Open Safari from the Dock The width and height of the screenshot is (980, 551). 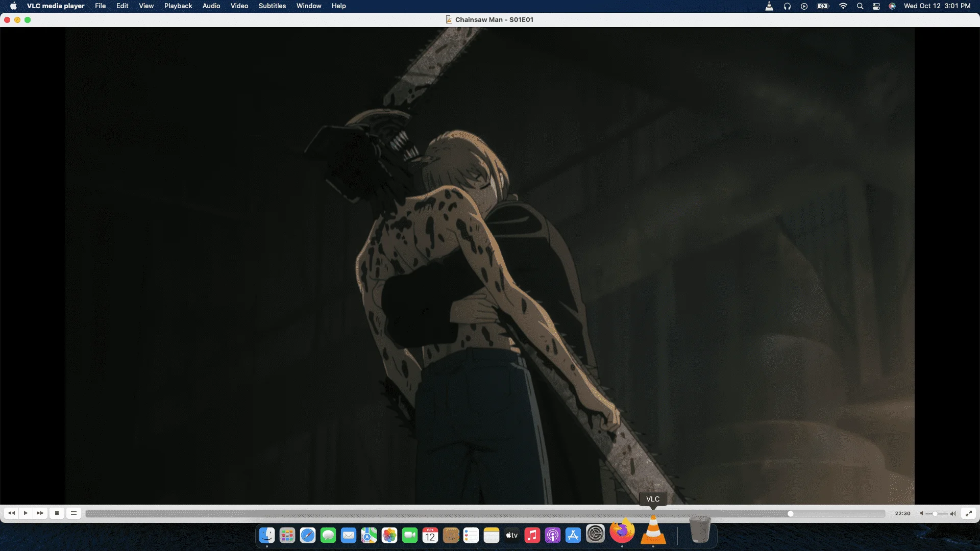(308, 535)
